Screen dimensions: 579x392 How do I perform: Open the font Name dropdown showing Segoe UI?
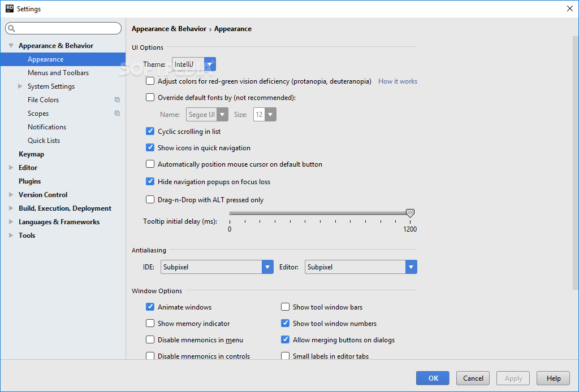pyautogui.click(x=207, y=114)
